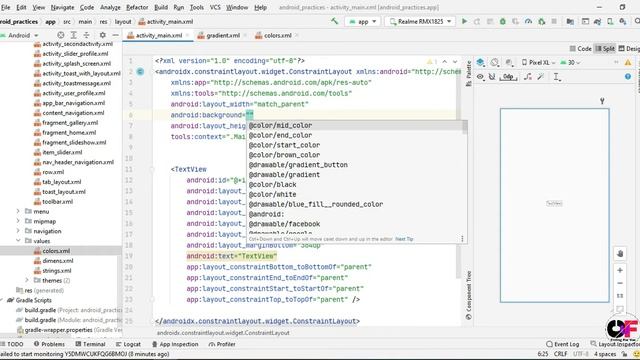Screen dimensions: 640x360
Task: Click the design surface layers icon
Action: [480, 62]
